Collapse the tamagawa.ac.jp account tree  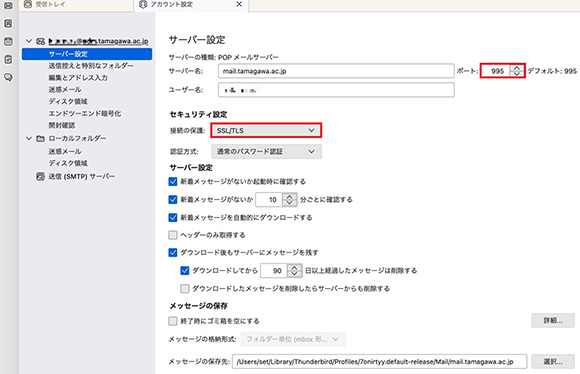29,41
